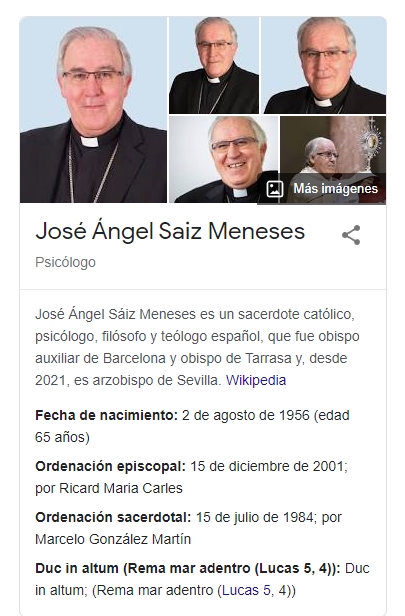Click the image icon in Más imágenes
Viewport: 405px width, 616px height.
click(275, 189)
